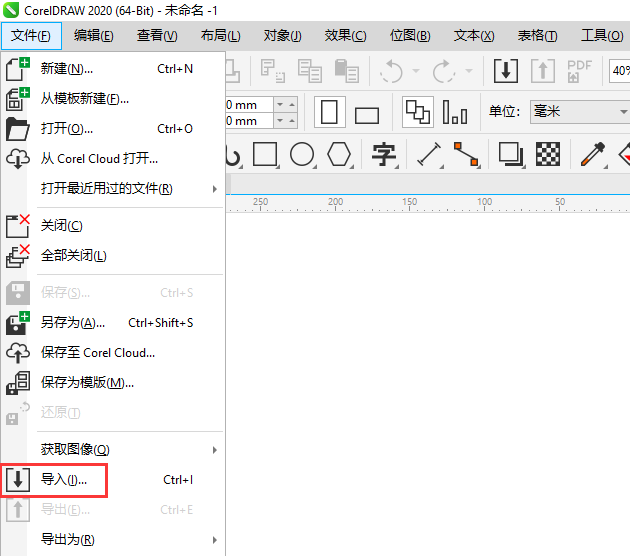The height and width of the screenshot is (556, 630).
Task: Open the 对象(J) menu
Action: pos(282,36)
